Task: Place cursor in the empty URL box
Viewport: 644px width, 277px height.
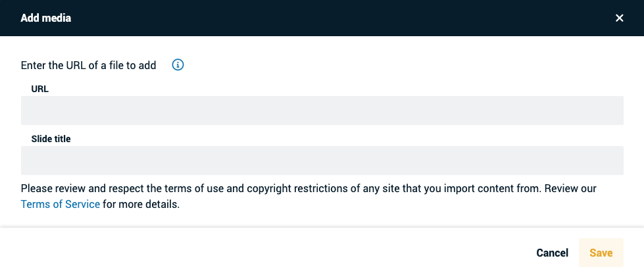Action: [x=322, y=111]
